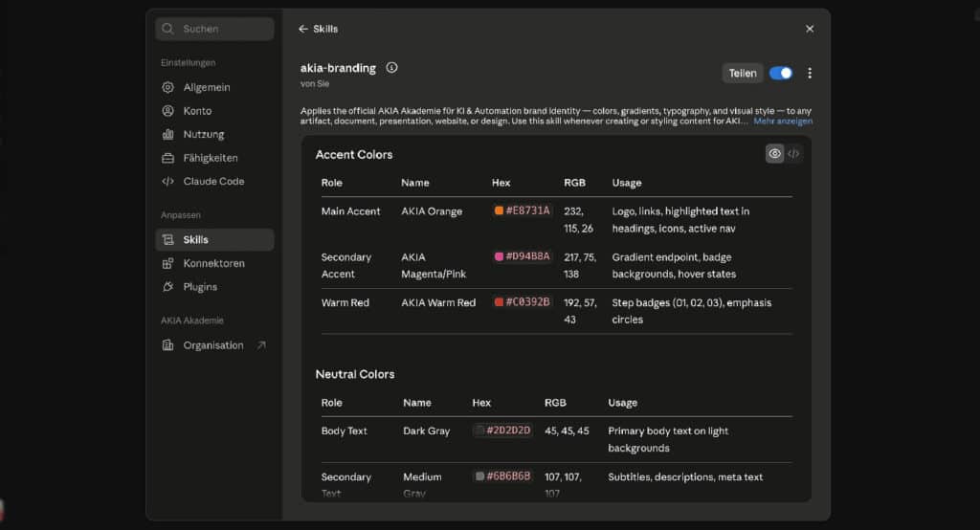Viewport: 980px width, 530px height.
Task: Click the Secondary Accent role cell
Action: pyautogui.click(x=345, y=266)
